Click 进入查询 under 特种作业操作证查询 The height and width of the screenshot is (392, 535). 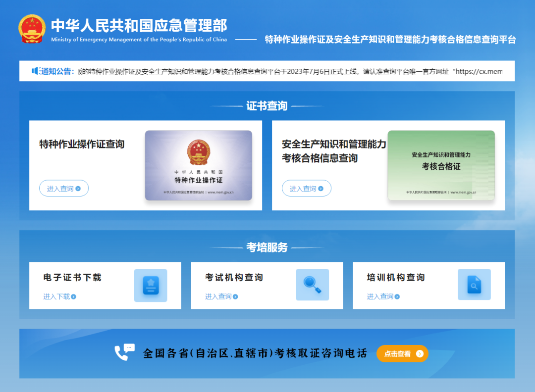coord(64,188)
